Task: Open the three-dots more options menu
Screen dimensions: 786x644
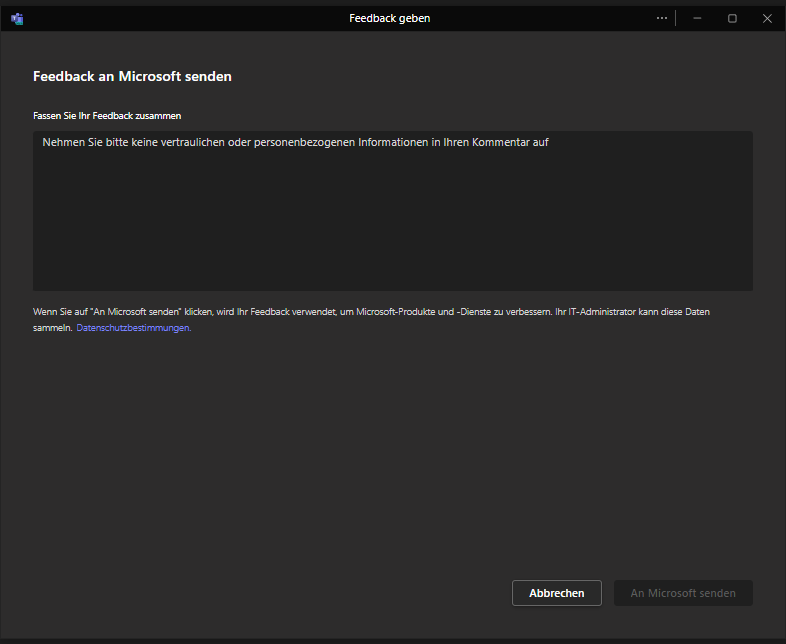Action: pos(662,18)
